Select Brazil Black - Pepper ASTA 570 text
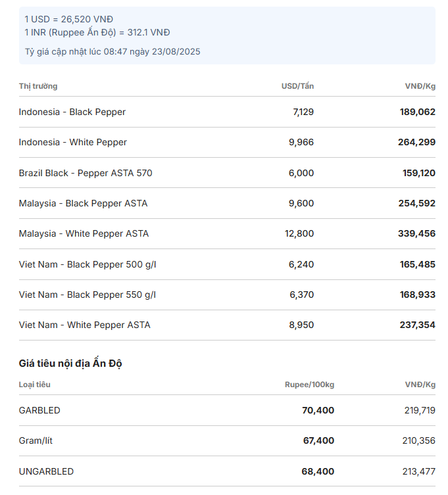 [x=86, y=173]
